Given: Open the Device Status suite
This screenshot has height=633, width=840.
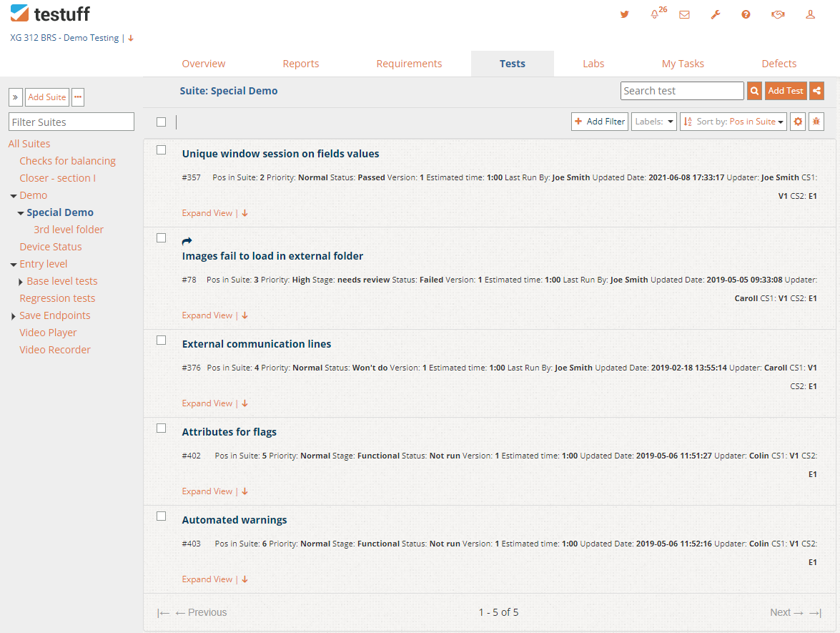Looking at the screenshot, I should tap(51, 247).
